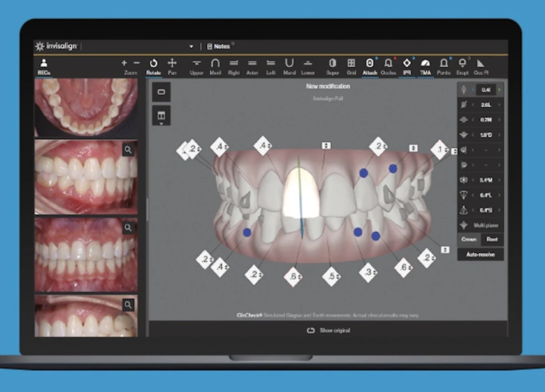Open the Notes panel
Screen dimensions: 545x392
click(x=219, y=47)
